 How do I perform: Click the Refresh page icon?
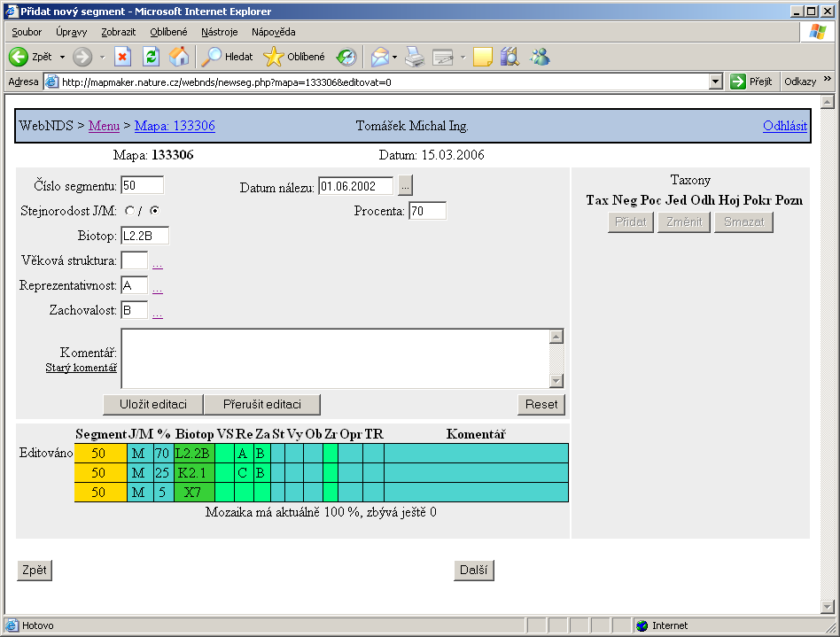point(151,57)
